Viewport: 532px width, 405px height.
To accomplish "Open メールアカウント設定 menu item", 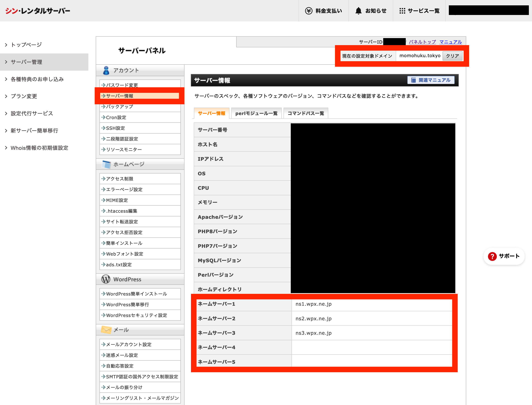I will (x=140, y=345).
